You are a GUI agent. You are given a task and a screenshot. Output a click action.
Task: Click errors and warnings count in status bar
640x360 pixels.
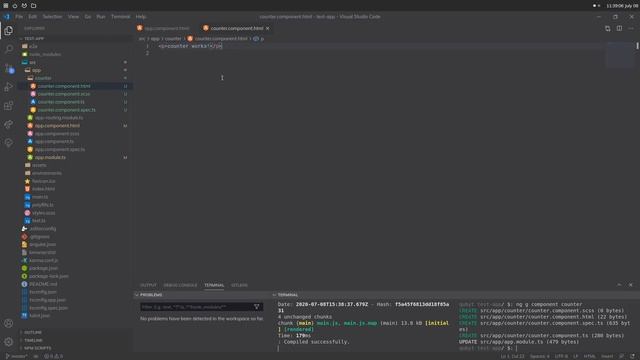(x=53, y=356)
